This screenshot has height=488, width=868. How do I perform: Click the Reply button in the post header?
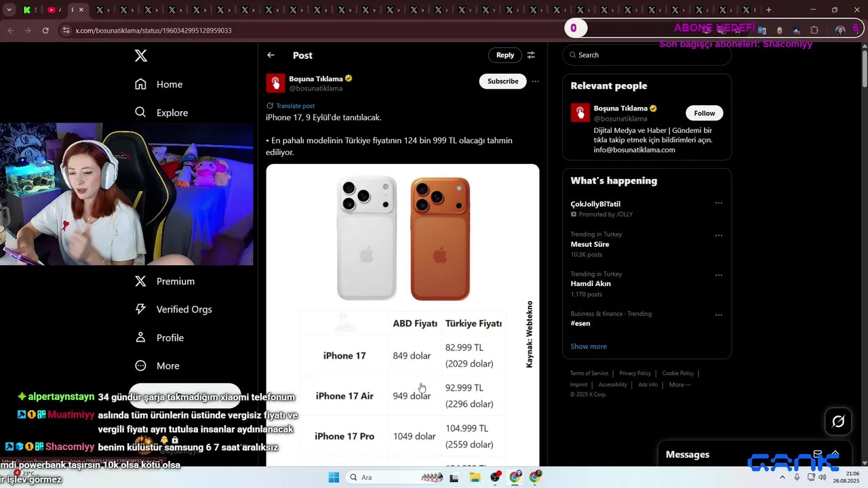[505, 55]
